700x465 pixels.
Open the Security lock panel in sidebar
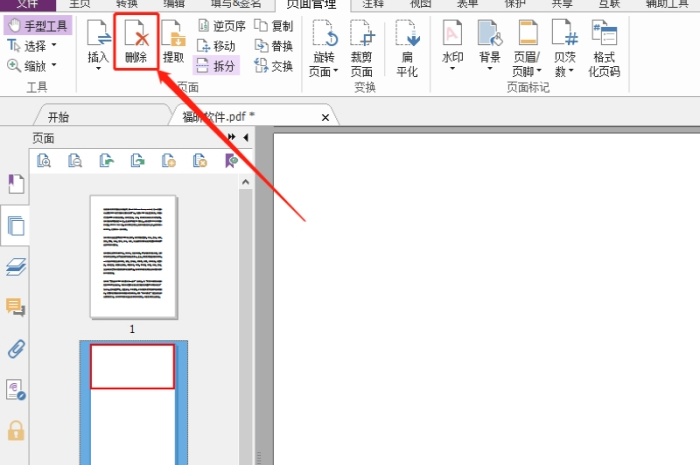pos(16,430)
